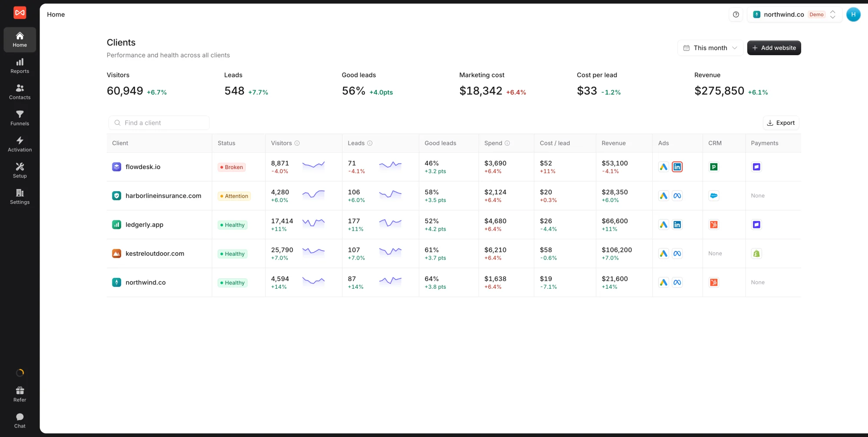Click the loading progress ring in sidebar
The height and width of the screenshot is (437, 868).
tap(20, 373)
